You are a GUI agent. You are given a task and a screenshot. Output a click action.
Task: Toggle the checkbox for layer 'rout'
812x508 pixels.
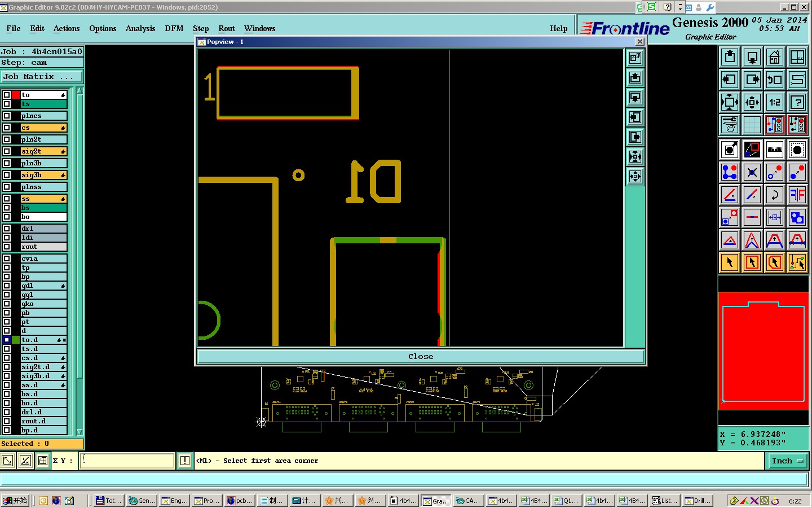7,247
